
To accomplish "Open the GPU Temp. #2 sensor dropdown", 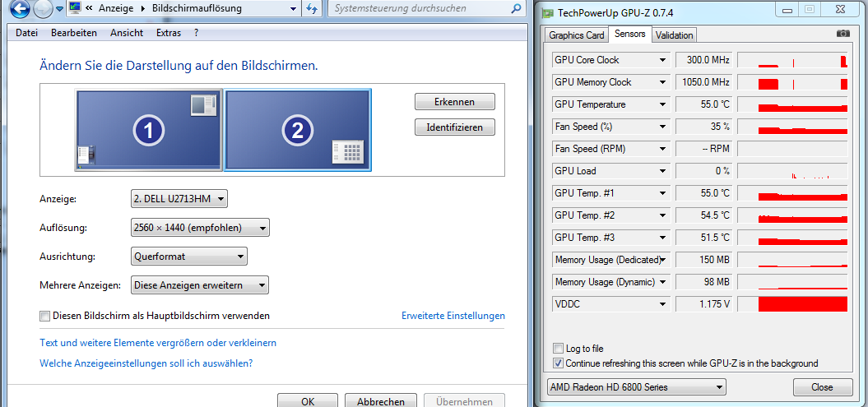I will 662,215.
